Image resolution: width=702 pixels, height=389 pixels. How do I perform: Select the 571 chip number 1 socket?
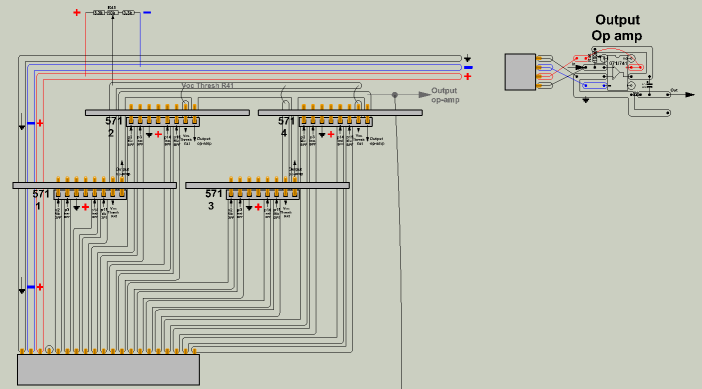click(90, 194)
